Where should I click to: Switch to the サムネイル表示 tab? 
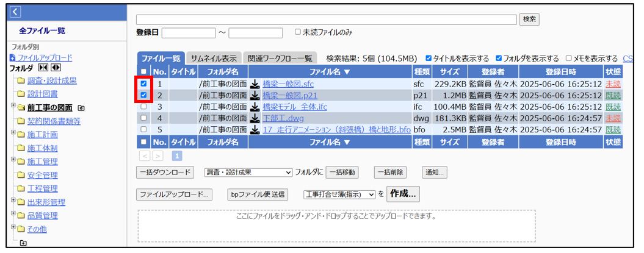pos(213,59)
